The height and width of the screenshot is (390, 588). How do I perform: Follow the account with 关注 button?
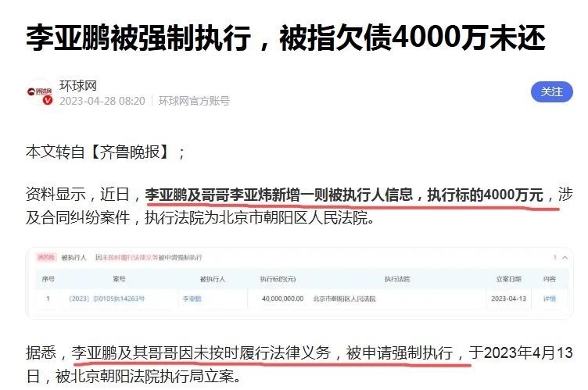pos(551,92)
